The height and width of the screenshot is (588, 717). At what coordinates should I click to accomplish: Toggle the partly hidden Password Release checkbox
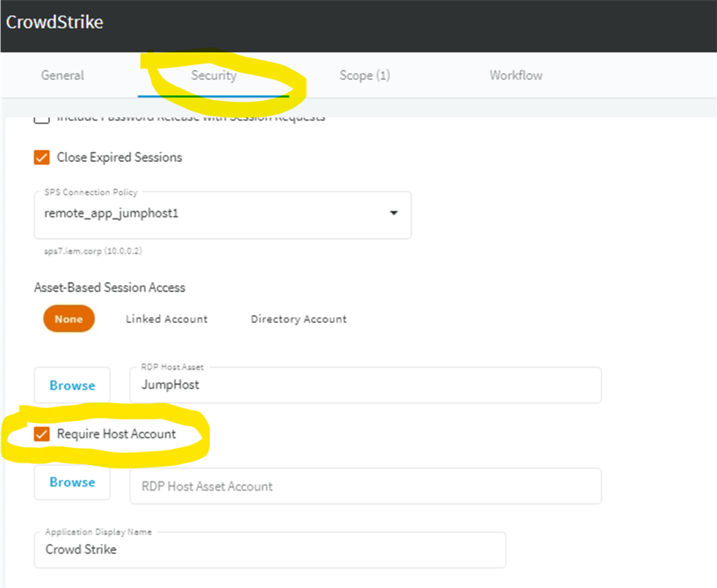(42, 119)
